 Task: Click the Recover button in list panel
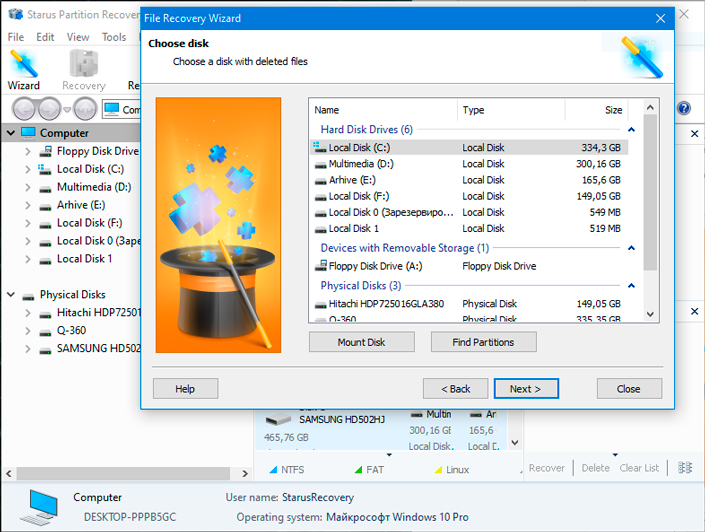pyautogui.click(x=546, y=468)
